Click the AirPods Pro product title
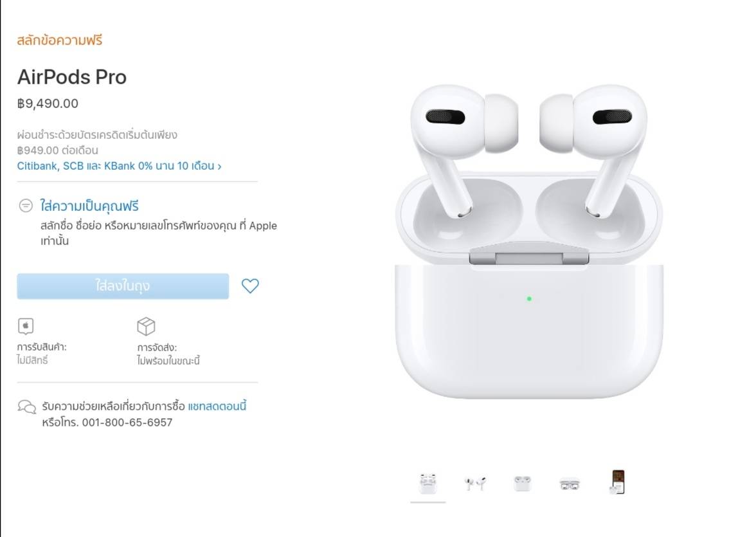This screenshot has height=537, width=756. 72,77
